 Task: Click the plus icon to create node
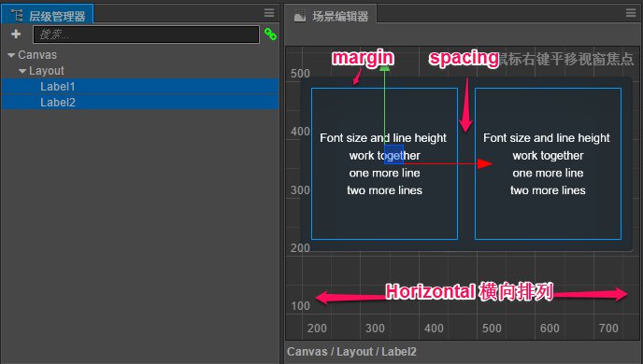16,34
